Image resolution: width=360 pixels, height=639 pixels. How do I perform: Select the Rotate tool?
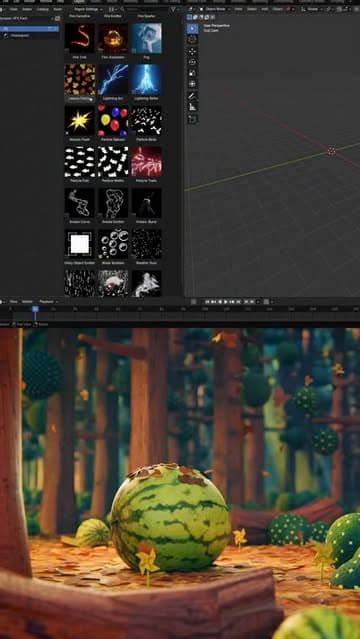[192, 62]
